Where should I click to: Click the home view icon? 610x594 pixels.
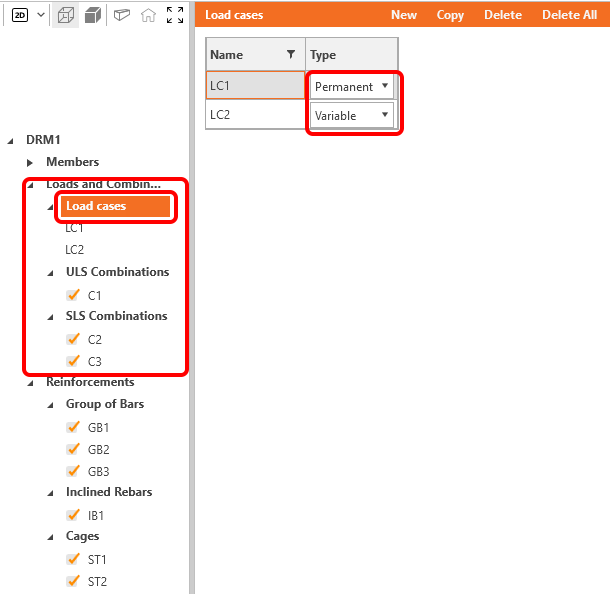click(x=148, y=15)
